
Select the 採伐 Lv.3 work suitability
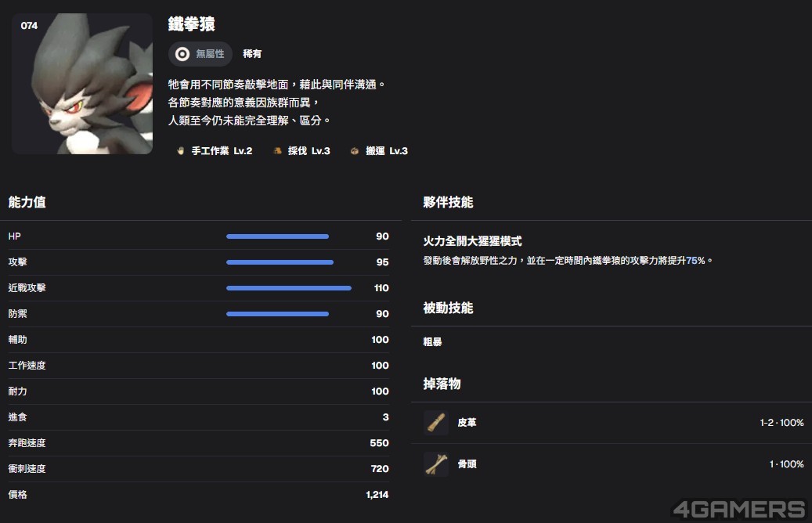(x=302, y=150)
